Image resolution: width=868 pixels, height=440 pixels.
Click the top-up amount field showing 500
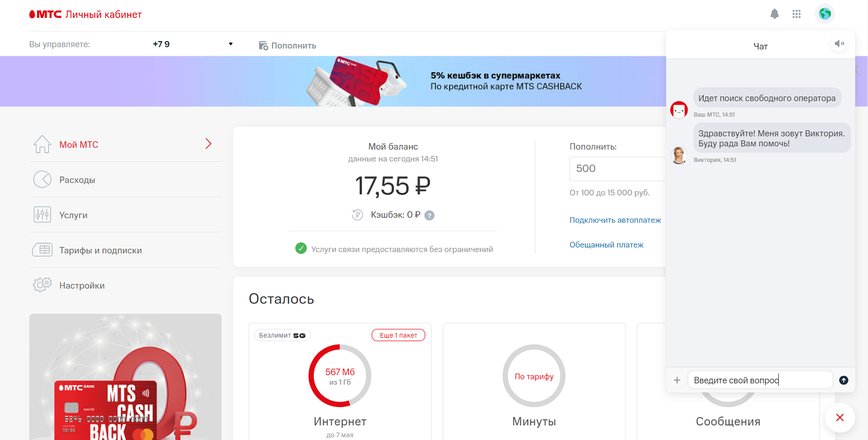(617, 169)
